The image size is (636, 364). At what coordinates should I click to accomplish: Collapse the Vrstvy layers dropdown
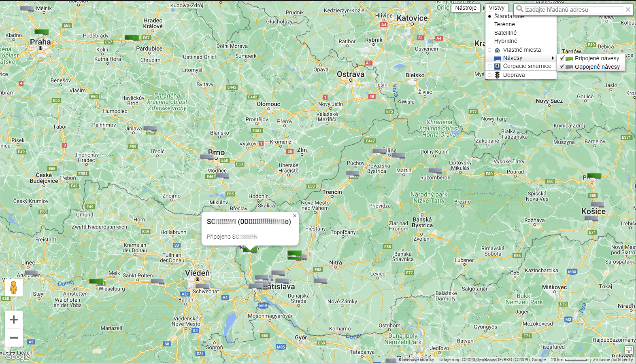(496, 8)
